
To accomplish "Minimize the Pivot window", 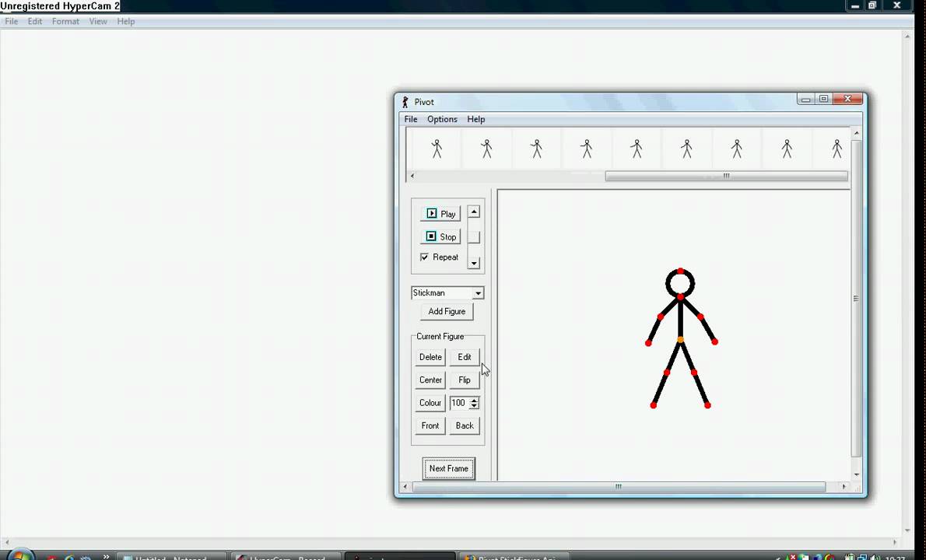I will (805, 99).
